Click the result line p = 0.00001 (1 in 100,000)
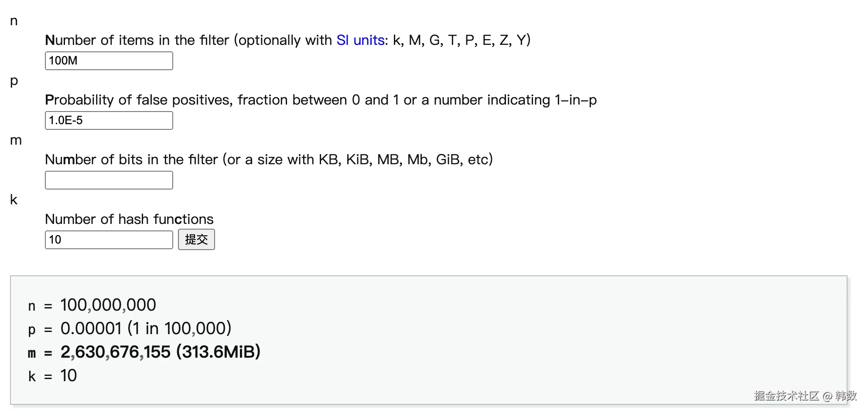 click(130, 328)
